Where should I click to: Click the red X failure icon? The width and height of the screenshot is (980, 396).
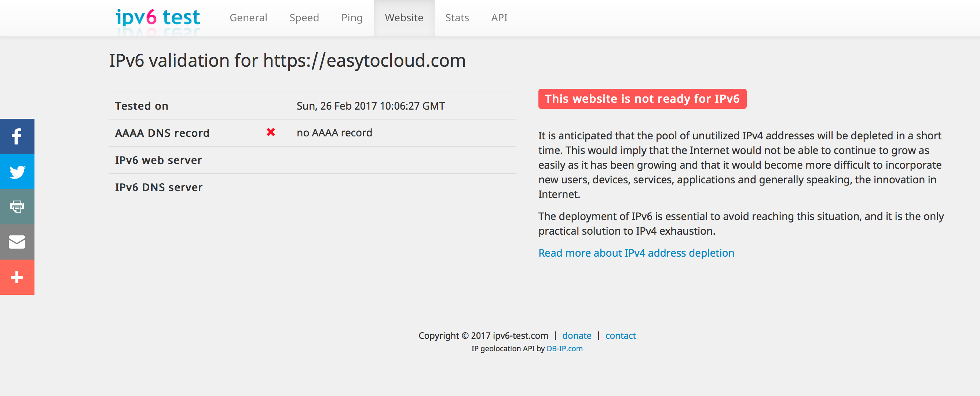point(270,132)
